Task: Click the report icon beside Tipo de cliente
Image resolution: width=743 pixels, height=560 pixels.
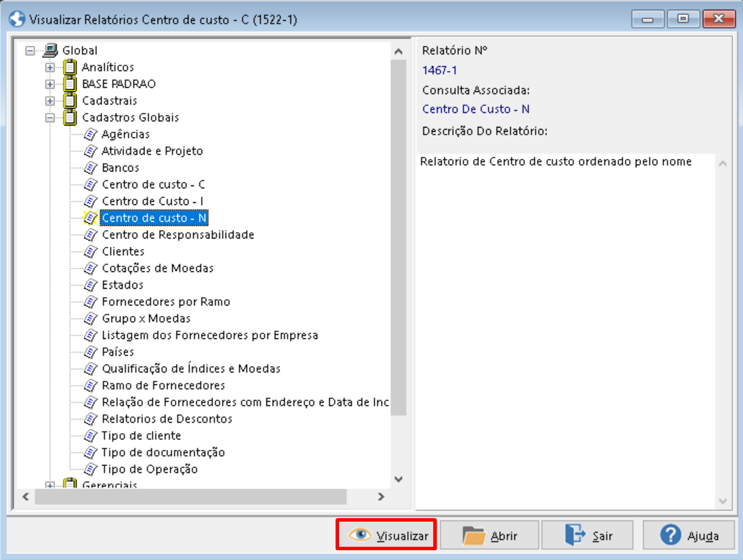Action: coord(91,436)
